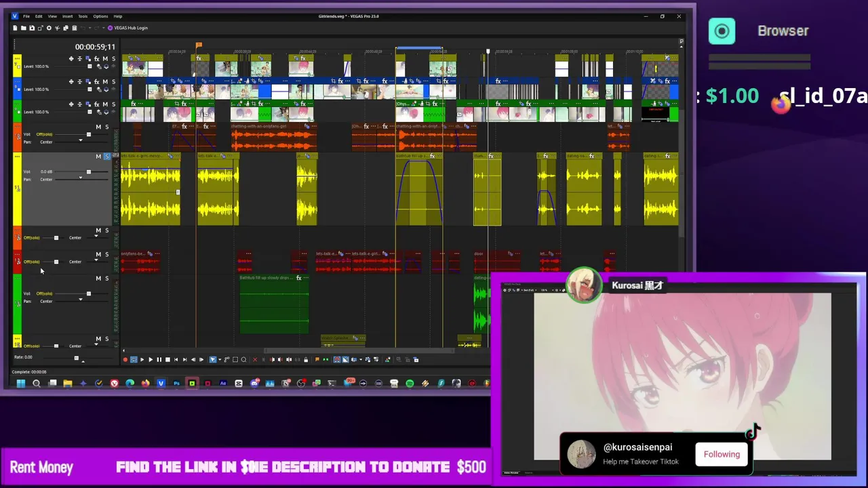This screenshot has height=488, width=868.
Task: Open Photoshop from the taskbar
Action: pos(176,383)
